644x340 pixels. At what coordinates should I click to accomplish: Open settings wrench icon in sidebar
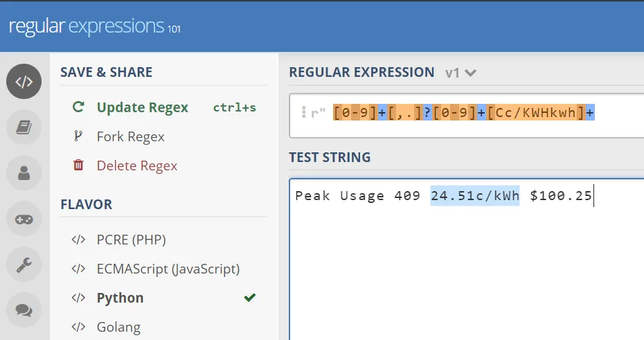coord(24,265)
